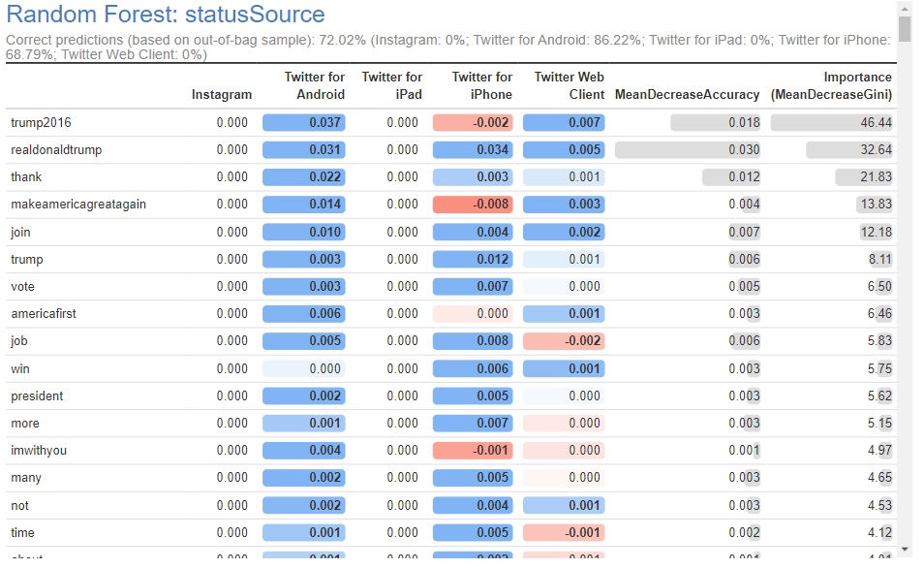The height and width of the screenshot is (569, 924).
Task: Click the red -0.008 cell for makeamericagreatagain
Action: click(x=473, y=205)
